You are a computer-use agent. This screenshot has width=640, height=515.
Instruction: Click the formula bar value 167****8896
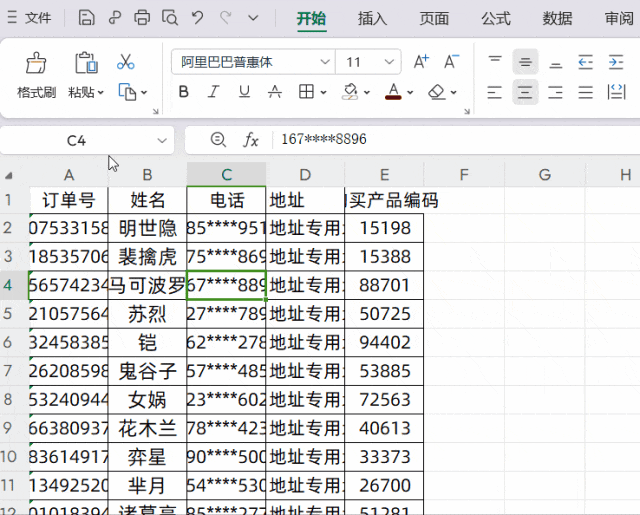(324, 139)
